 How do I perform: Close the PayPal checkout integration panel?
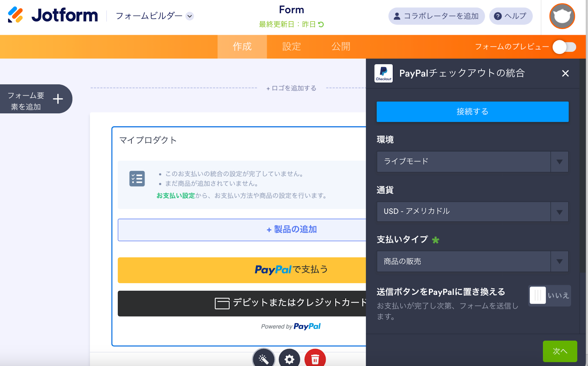coord(565,74)
